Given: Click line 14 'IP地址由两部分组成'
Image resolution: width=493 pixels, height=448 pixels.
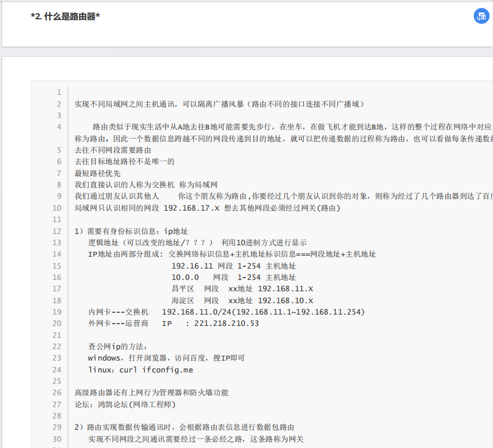Looking at the screenshot, I should click(x=124, y=254).
